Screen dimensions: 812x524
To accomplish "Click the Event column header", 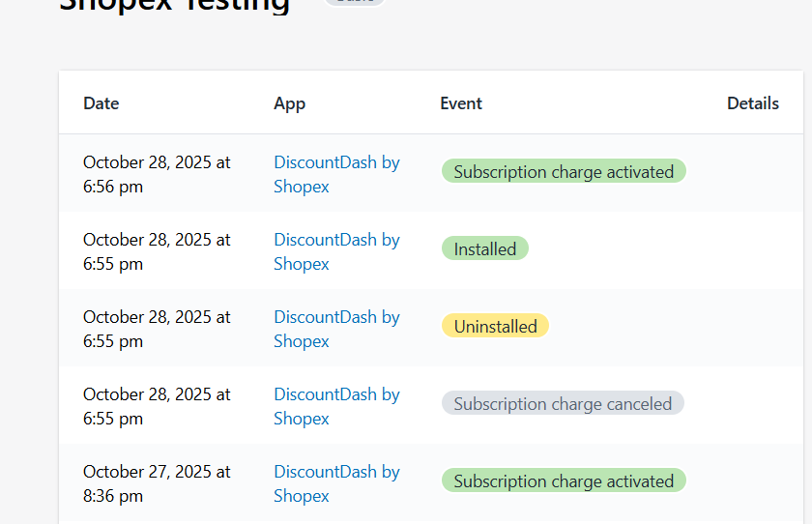I will tap(460, 103).
